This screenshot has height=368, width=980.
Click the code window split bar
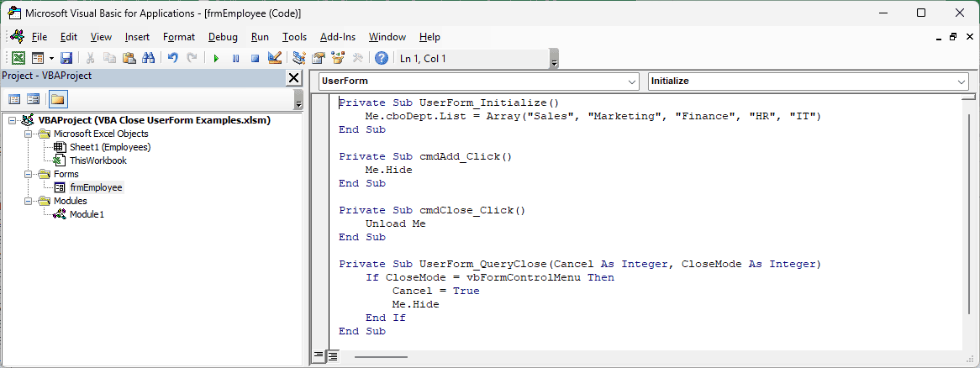(969, 97)
